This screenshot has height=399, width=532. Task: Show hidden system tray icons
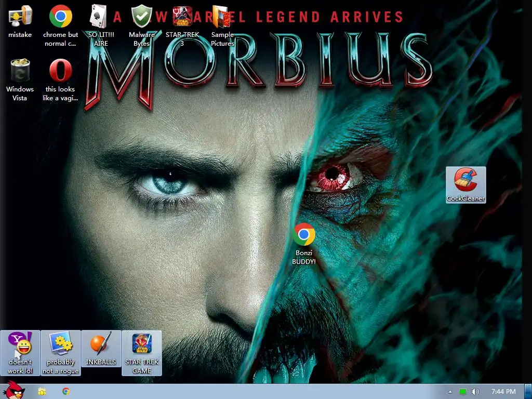click(x=450, y=392)
